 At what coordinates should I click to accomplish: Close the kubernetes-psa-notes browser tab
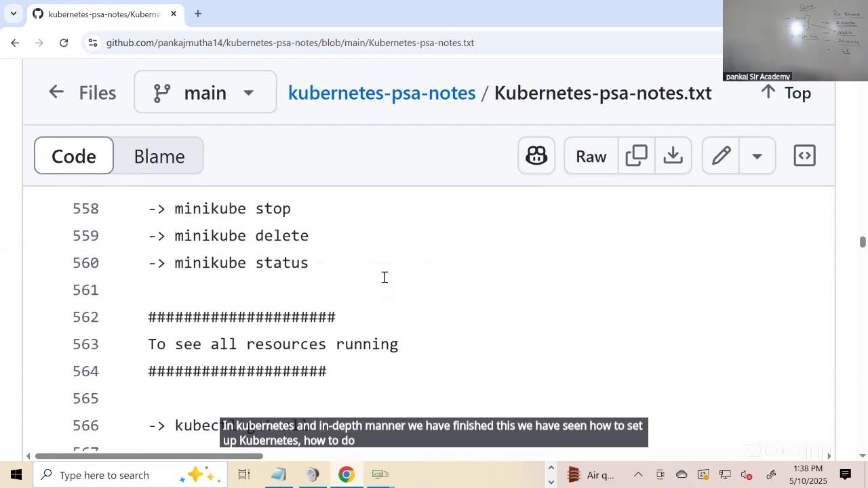(x=174, y=14)
